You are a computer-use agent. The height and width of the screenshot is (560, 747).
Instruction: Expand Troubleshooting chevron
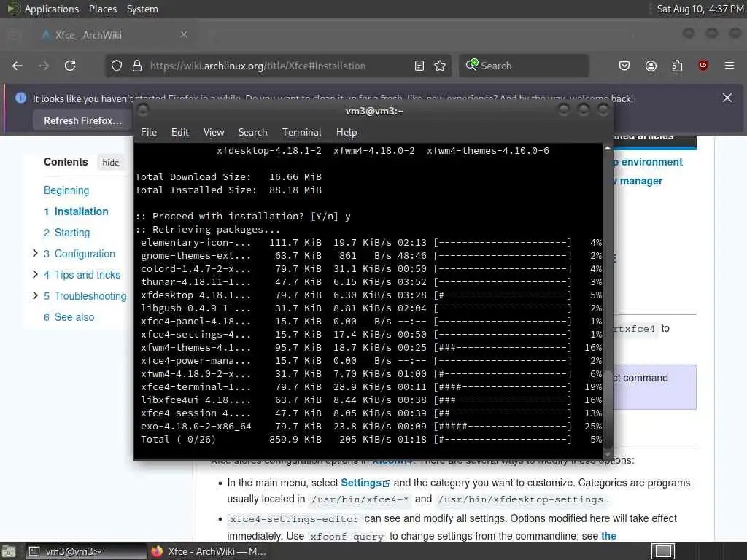tap(35, 295)
